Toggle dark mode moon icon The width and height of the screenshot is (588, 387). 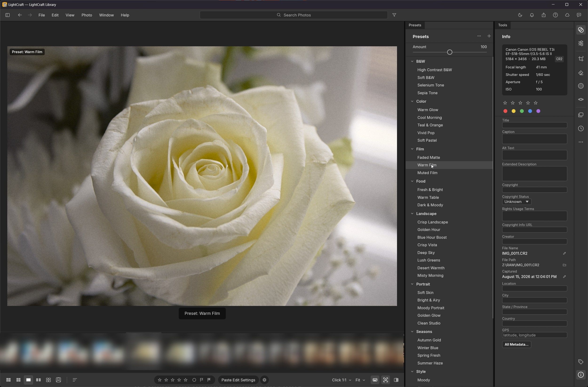point(520,15)
